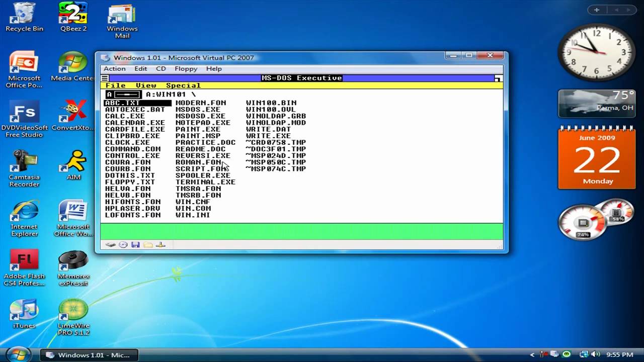Open Adobe Flash CS4 Professional shortcut

click(24, 268)
